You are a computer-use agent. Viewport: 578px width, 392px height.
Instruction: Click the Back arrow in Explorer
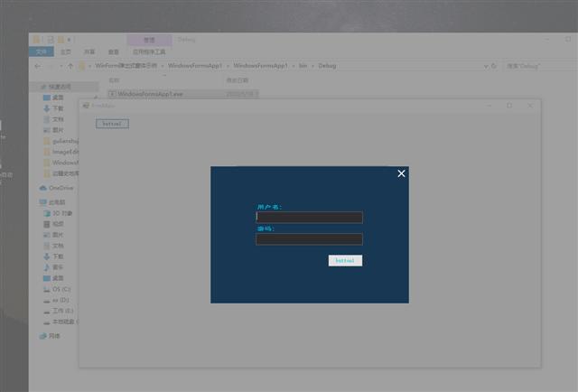tap(37, 67)
